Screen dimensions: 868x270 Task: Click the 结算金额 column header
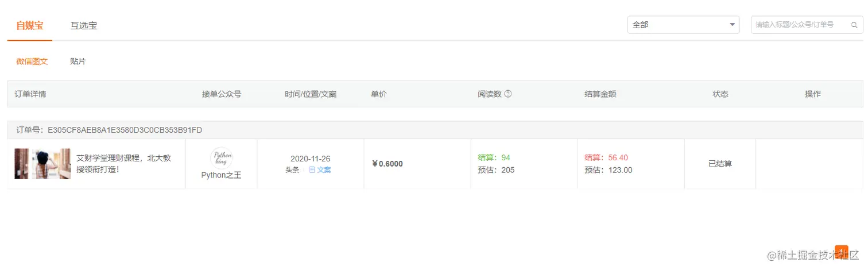click(x=600, y=94)
